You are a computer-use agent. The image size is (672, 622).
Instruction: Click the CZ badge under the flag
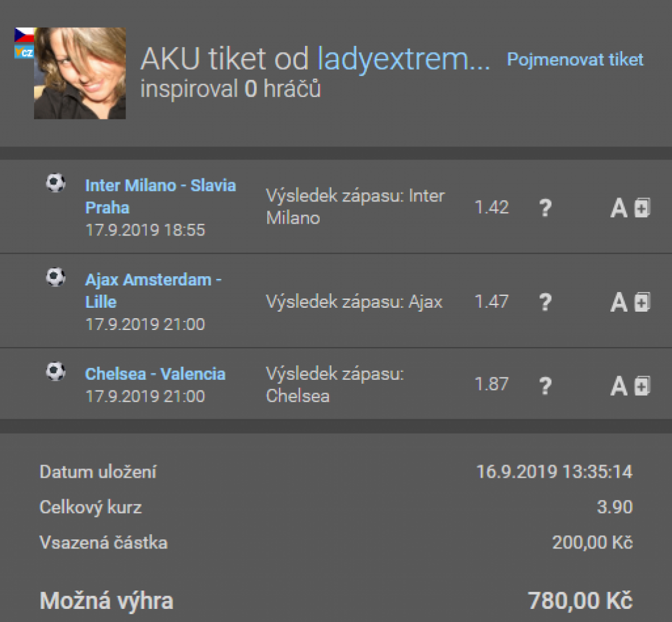[x=24, y=52]
